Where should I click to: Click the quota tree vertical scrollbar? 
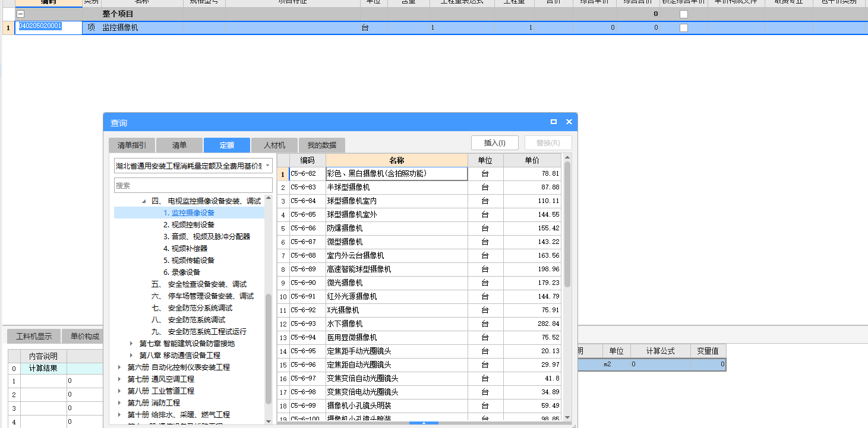tap(269, 349)
